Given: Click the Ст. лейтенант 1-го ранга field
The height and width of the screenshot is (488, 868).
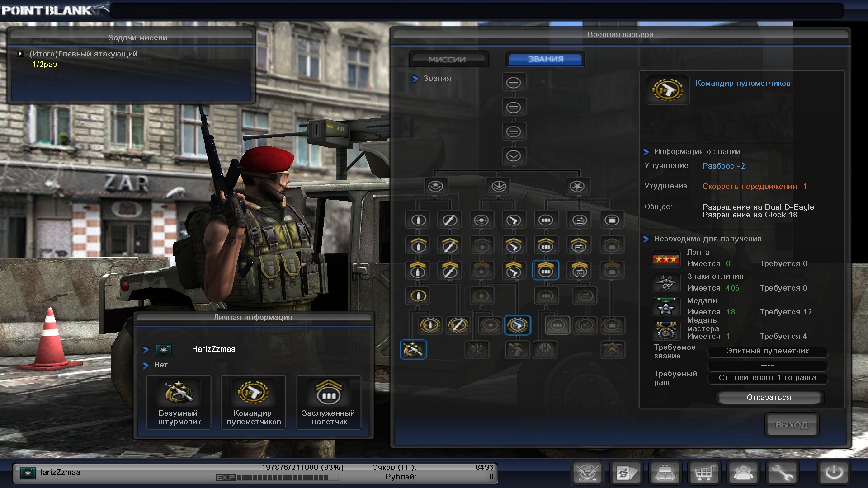Looking at the screenshot, I should pos(767,378).
